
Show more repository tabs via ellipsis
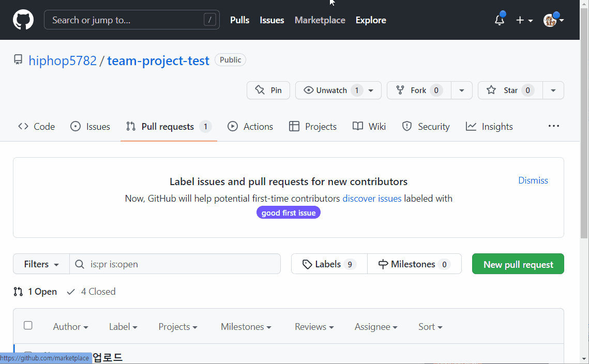point(553,126)
